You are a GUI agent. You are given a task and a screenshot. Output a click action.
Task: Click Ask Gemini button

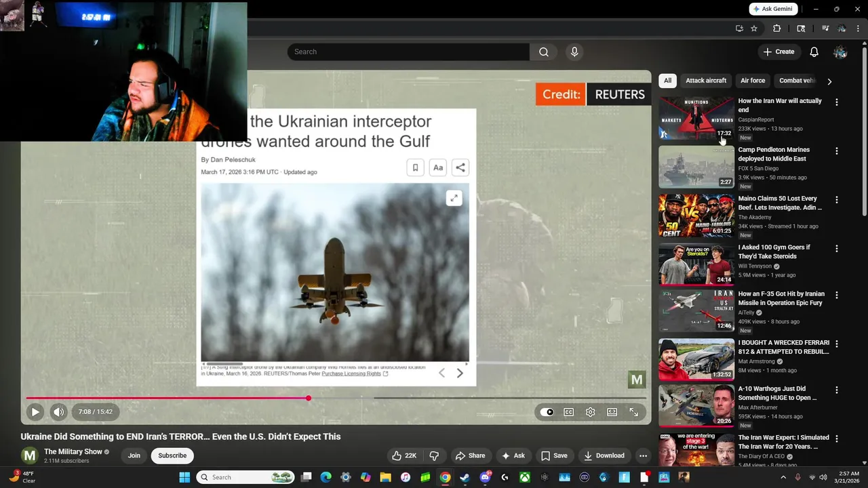tap(772, 9)
